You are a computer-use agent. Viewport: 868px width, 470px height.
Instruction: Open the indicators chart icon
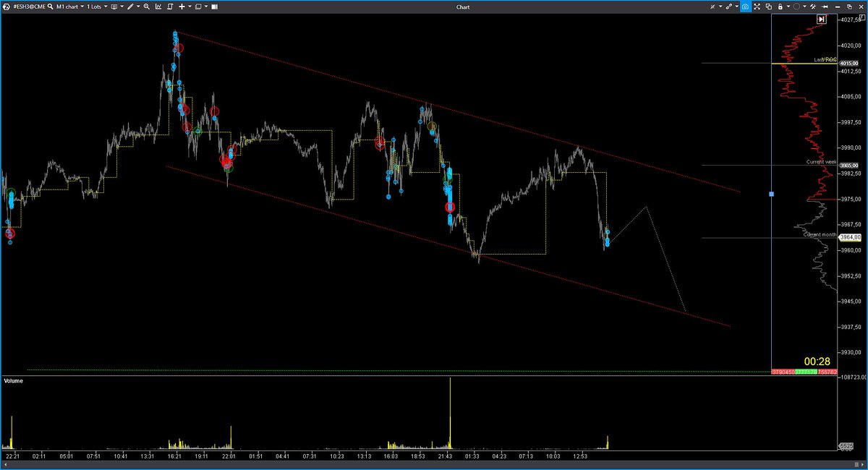(158, 7)
